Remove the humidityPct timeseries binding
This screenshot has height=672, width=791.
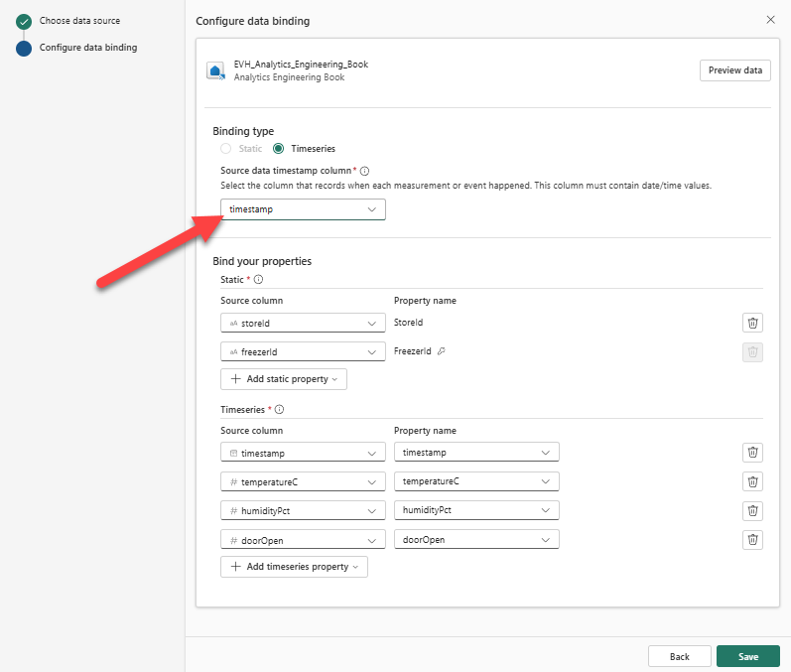(752, 510)
